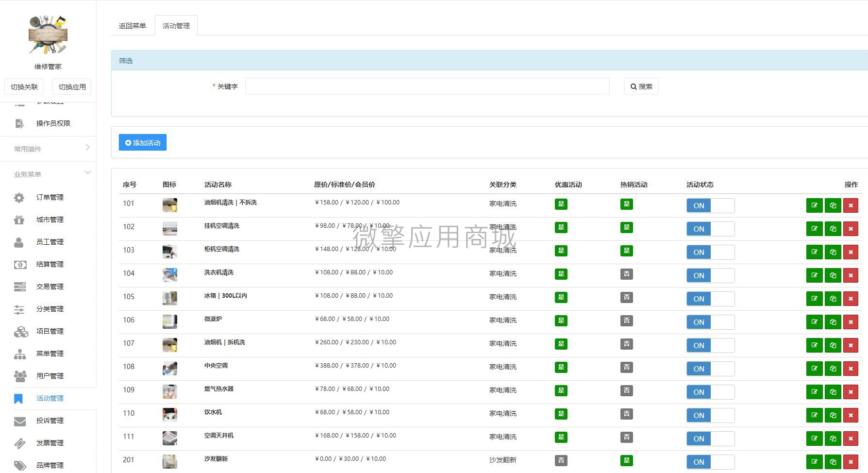
Task: Delete the 燃气热水器 activity
Action: [851, 392]
